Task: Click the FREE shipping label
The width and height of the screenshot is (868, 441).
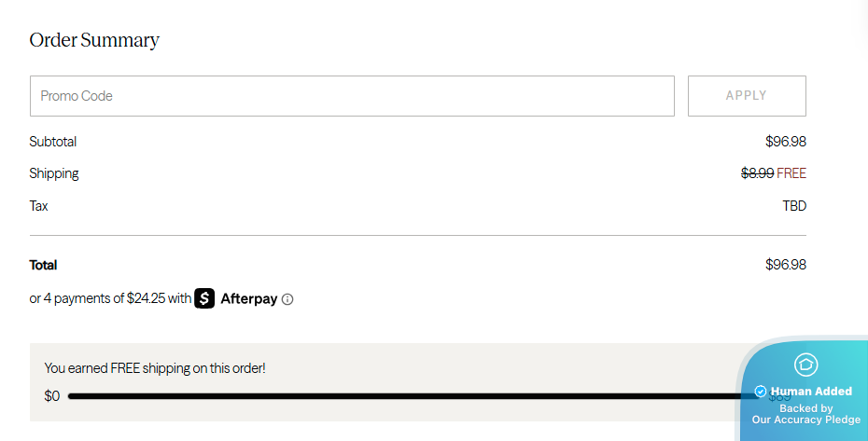Action: coord(791,173)
